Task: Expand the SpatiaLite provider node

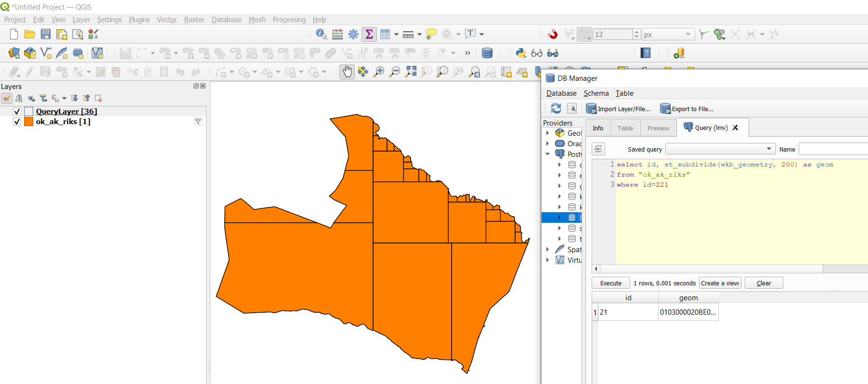Action: click(547, 249)
